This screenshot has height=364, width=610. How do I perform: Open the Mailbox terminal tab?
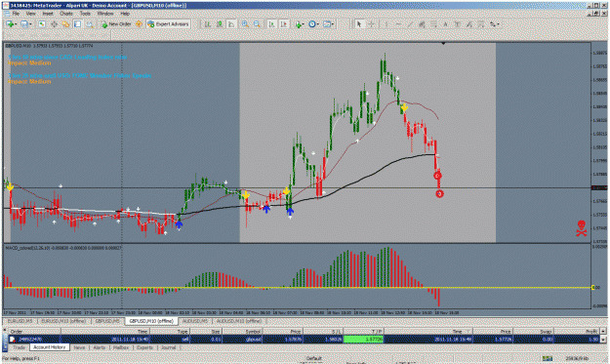121,347
